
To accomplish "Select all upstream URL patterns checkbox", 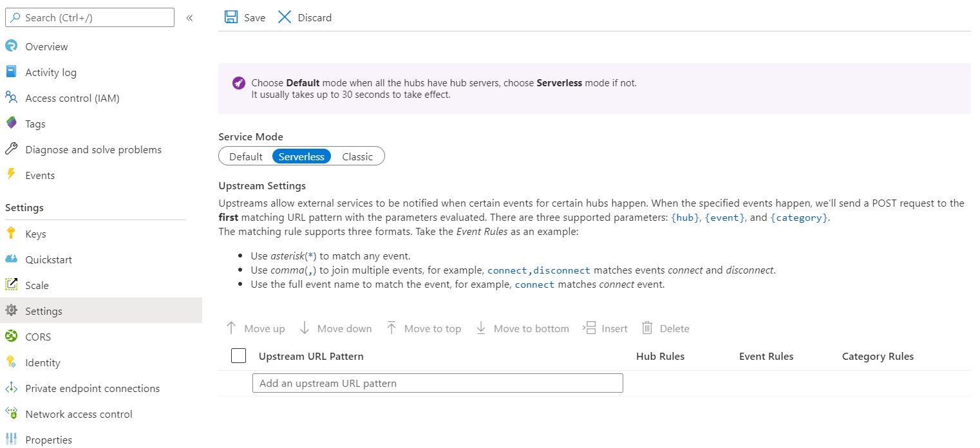I will point(238,355).
